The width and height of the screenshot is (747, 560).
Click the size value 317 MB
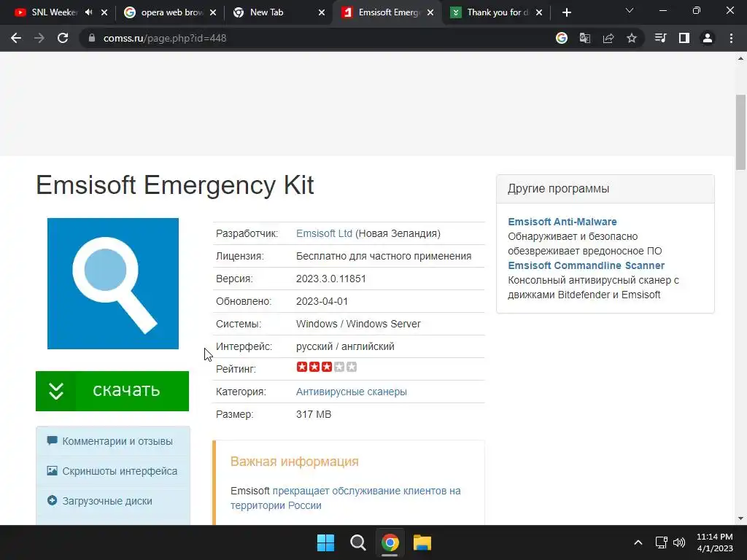click(x=314, y=414)
